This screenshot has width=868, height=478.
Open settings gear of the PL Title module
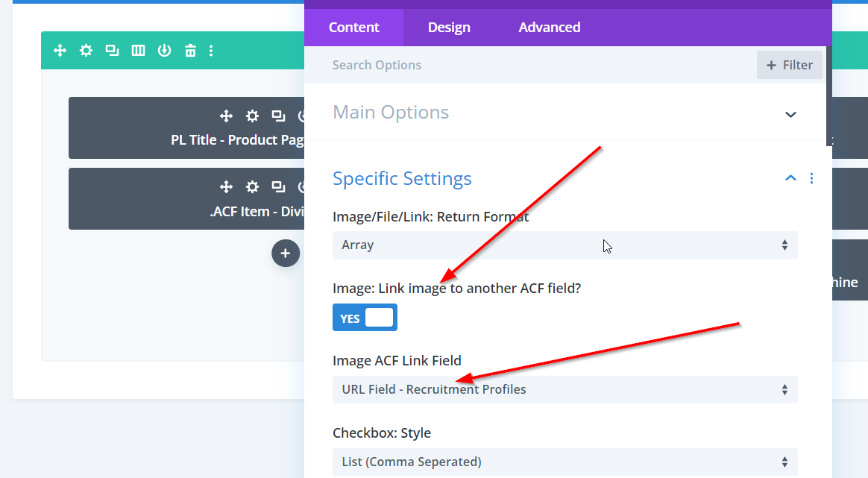253,116
